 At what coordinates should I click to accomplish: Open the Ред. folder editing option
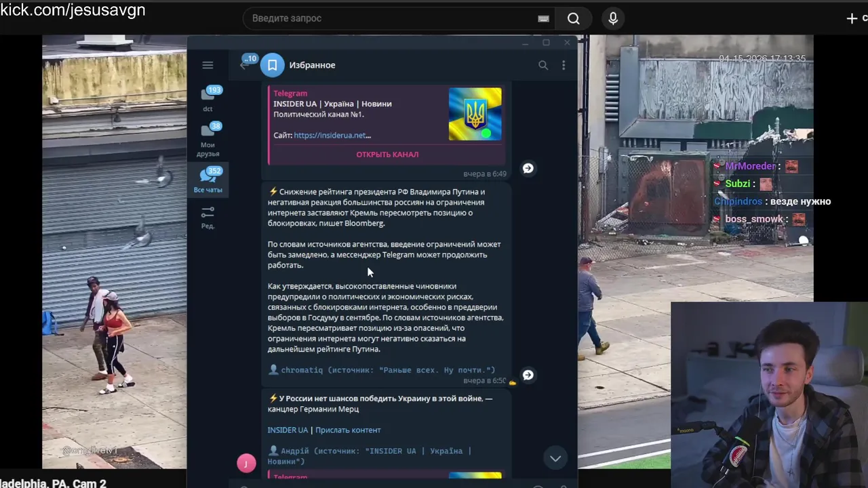tap(208, 218)
